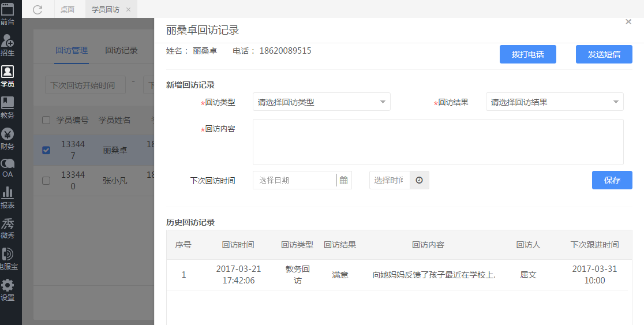The width and height of the screenshot is (644, 325).
Task: Click the 序号 column header
Action: [183, 245]
